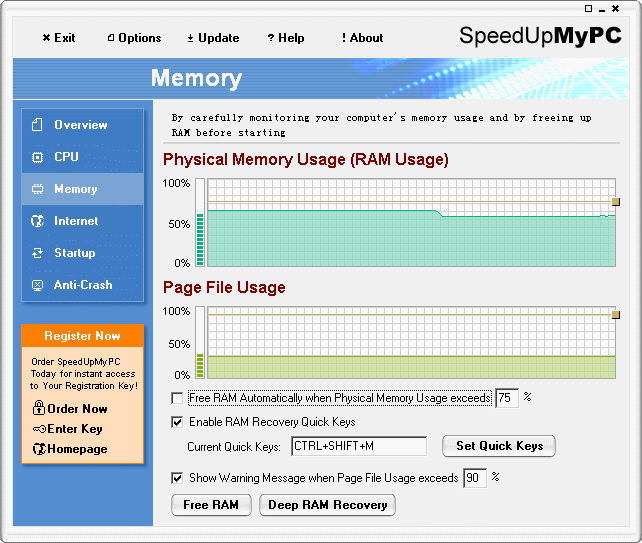Open the Help menu
The image size is (642, 543).
(286, 38)
